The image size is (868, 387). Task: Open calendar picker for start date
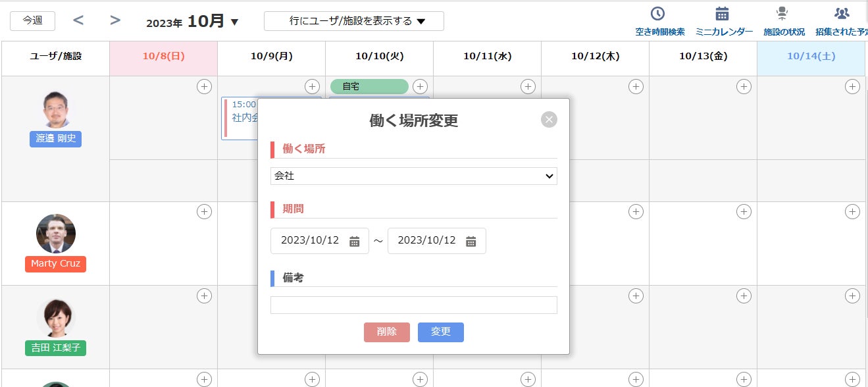point(355,241)
